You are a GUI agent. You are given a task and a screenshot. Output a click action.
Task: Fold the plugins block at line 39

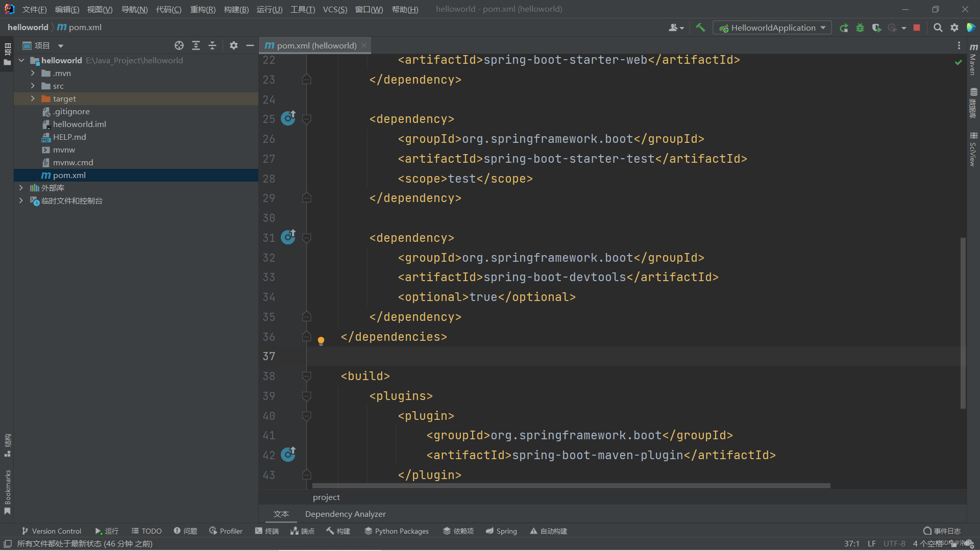[307, 396]
